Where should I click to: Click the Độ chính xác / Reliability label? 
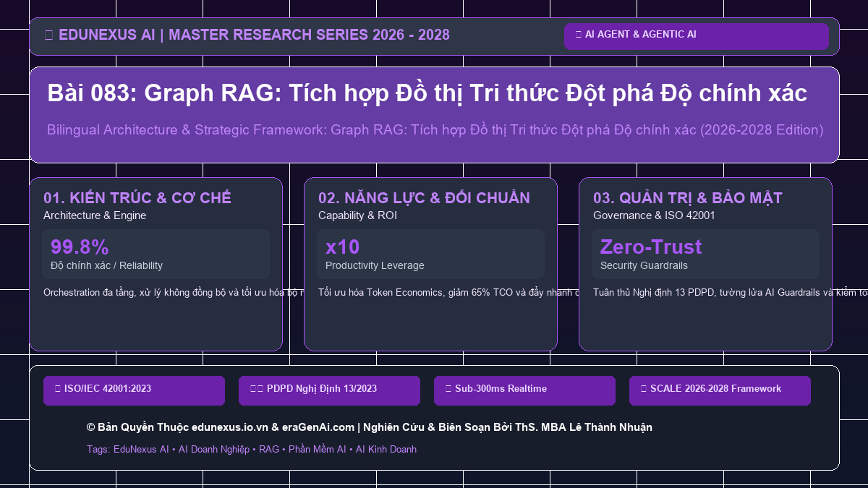pos(106,266)
